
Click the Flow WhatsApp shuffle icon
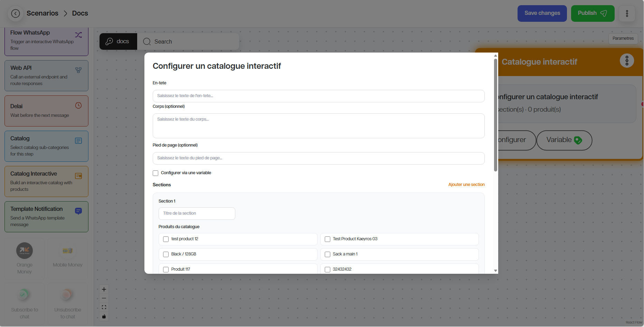[78, 35]
